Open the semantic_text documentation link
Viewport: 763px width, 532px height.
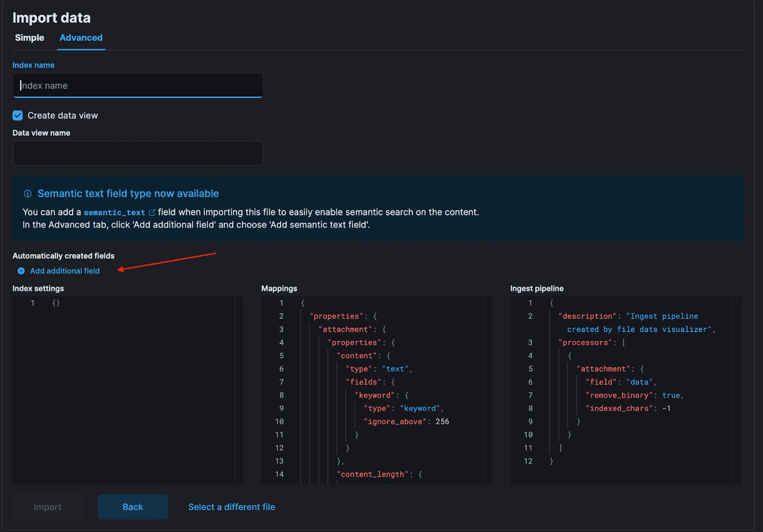click(x=114, y=212)
